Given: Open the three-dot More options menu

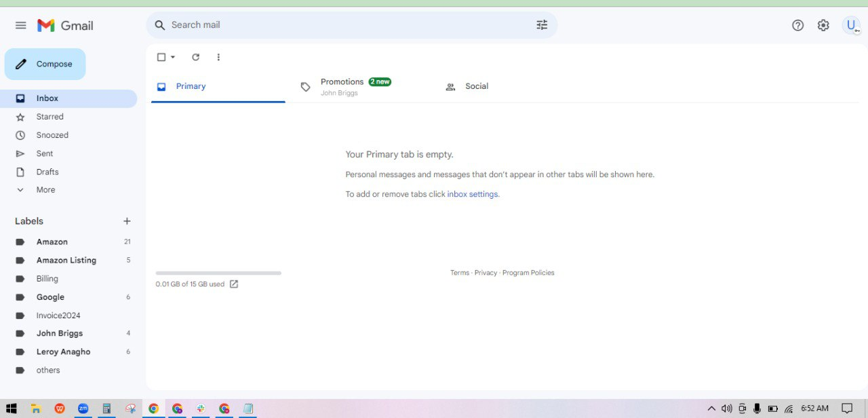Looking at the screenshot, I should click(x=218, y=57).
